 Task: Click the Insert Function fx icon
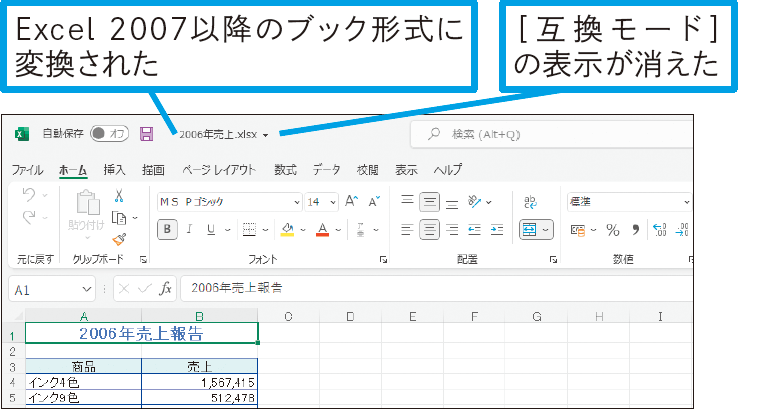pyautogui.click(x=165, y=289)
